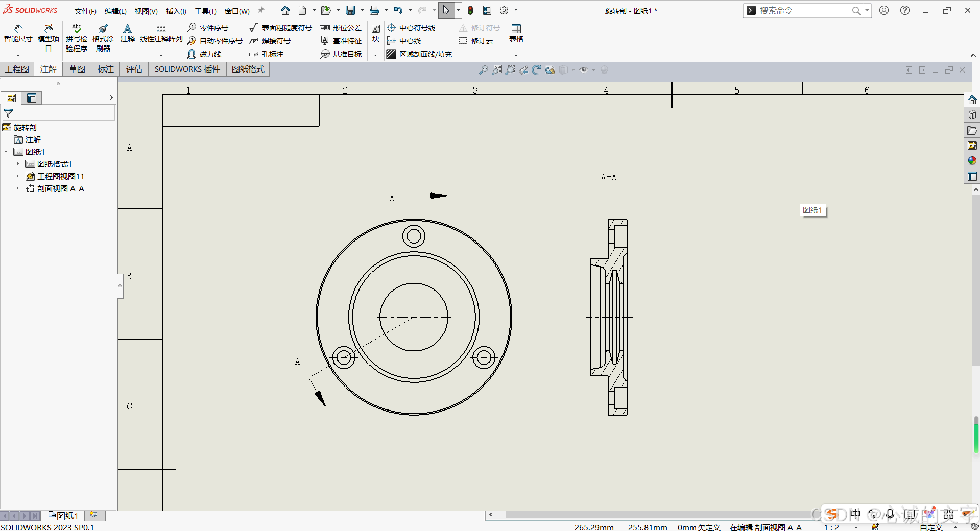Collapse the ribbon with the up chevron

(x=973, y=55)
